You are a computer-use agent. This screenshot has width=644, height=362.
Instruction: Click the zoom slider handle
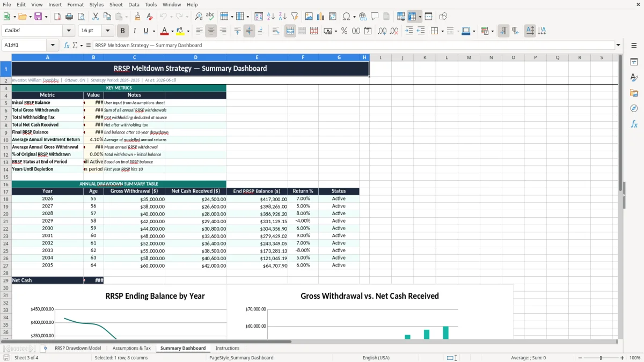tap(601, 358)
